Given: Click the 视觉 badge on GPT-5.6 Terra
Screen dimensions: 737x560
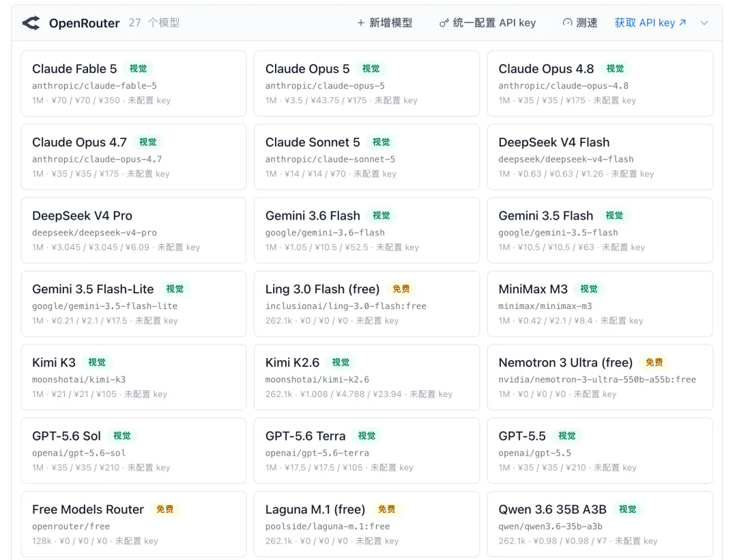Looking at the screenshot, I should 366,435.
